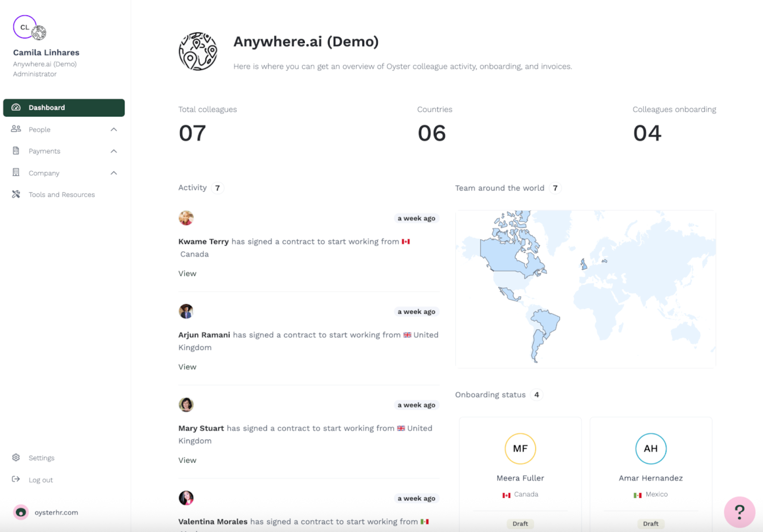Image resolution: width=763 pixels, height=532 pixels.
Task: Select Dashboard in the navigation menu
Action: tap(47, 107)
